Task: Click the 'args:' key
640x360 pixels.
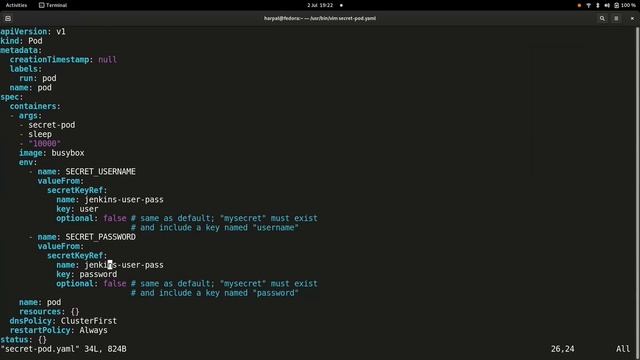Action: point(30,116)
